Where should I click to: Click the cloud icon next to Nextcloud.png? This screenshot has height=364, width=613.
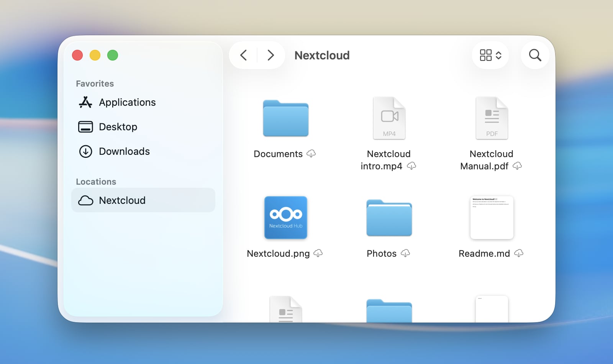[318, 253]
